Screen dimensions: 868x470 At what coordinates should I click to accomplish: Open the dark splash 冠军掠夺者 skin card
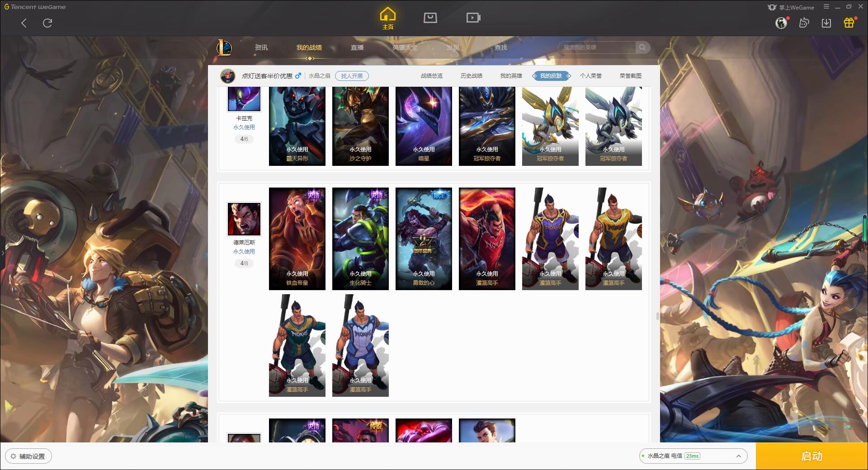click(x=487, y=126)
